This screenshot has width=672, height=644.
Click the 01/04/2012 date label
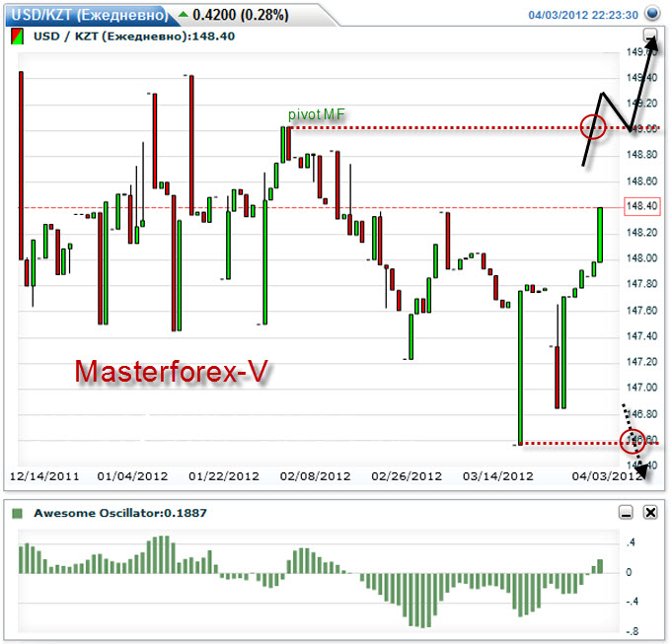pos(132,476)
